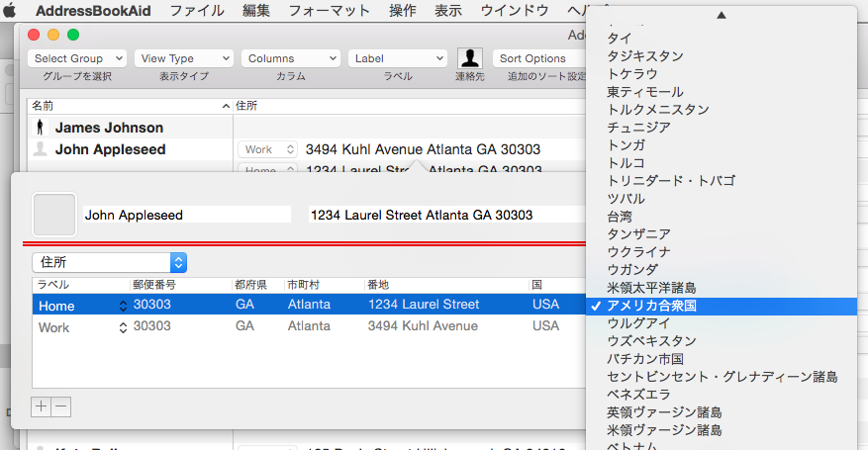Choose バチカン市国 from country list
The height and width of the screenshot is (450, 868).
coord(722,359)
